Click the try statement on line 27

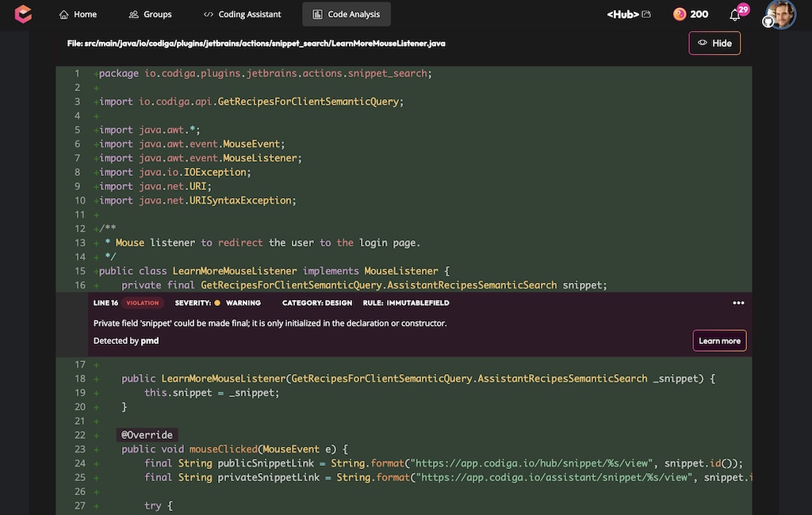pyautogui.click(x=158, y=505)
